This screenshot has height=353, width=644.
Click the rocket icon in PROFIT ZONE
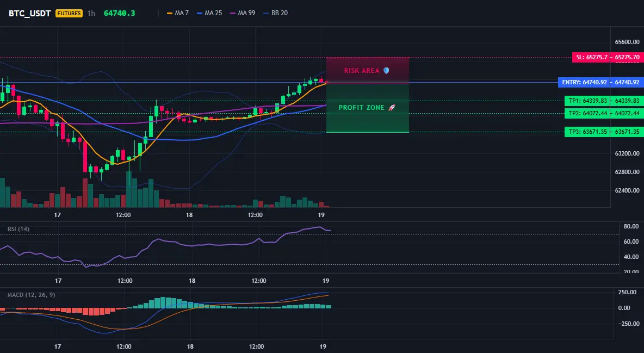click(x=392, y=108)
